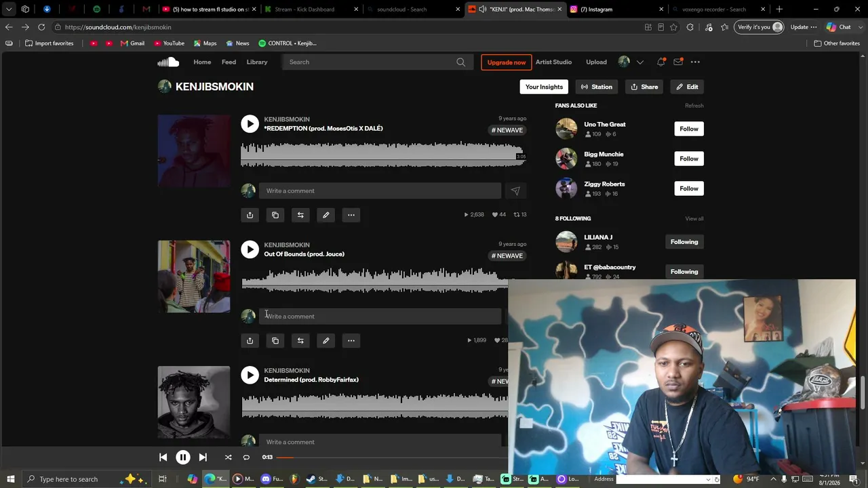
Task: Seek in the player progress bar
Action: tap(391, 457)
